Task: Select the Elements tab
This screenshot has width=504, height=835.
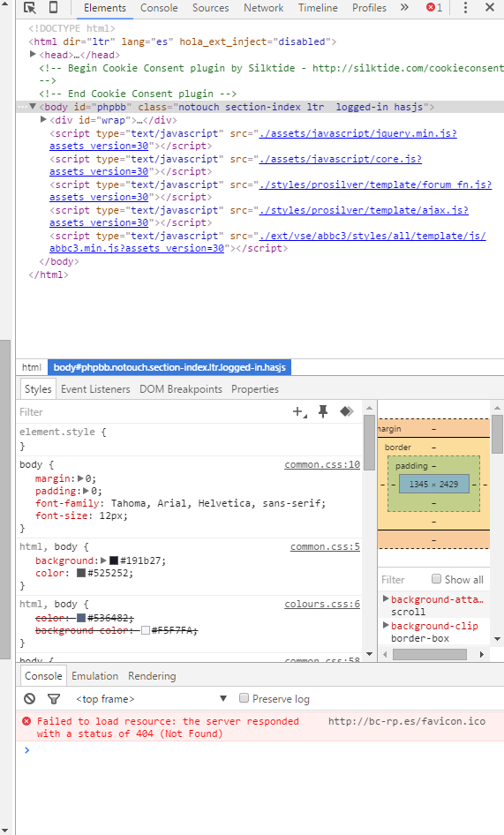Action: (x=105, y=8)
